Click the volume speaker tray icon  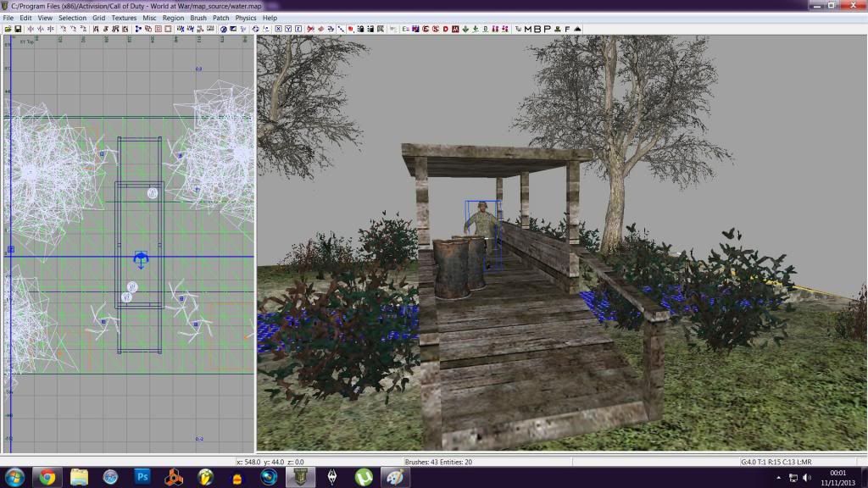[807, 477]
